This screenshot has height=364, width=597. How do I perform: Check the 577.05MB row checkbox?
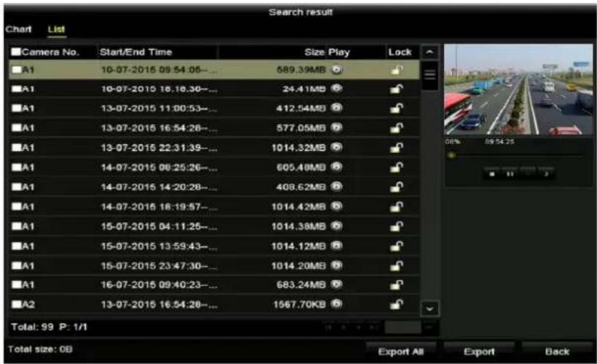tap(16, 128)
